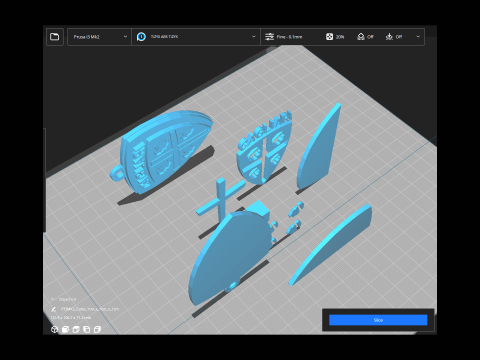Switch to top view cube icon
The image size is (480, 360).
(76, 329)
